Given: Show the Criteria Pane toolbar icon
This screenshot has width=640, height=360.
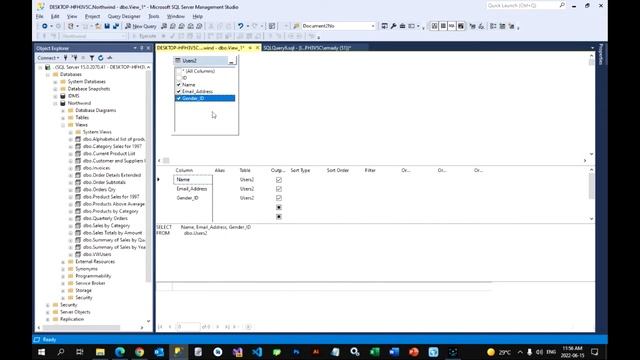Looking at the screenshot, I should click(x=443, y=26).
